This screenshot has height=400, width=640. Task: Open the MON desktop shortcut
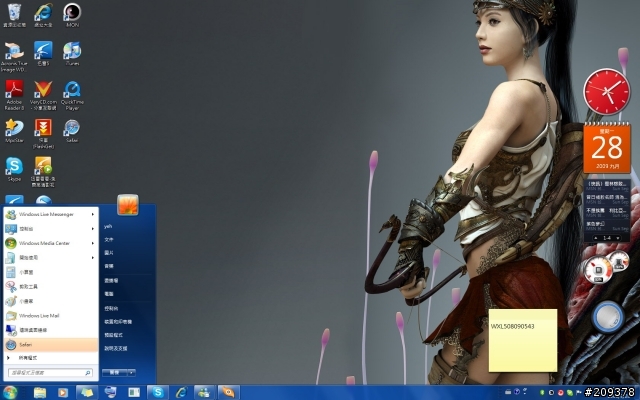pos(72,15)
